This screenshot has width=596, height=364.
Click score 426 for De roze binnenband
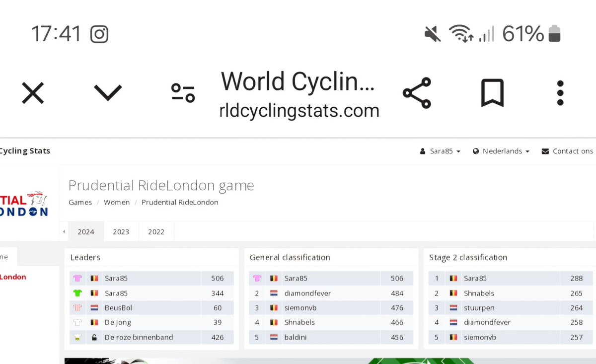pyautogui.click(x=218, y=337)
